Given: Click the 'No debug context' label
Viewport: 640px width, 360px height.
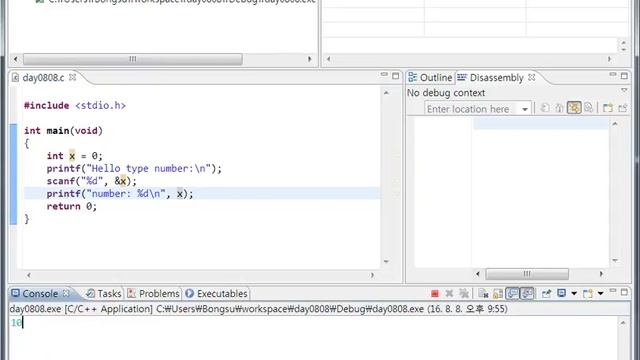Looking at the screenshot, I should click(x=446, y=93).
